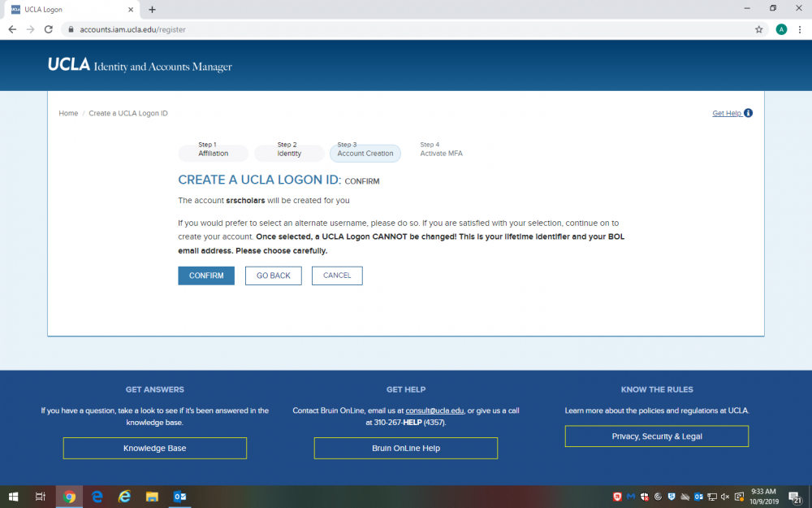812x508 pixels.
Task: Click the Malwarebytes tray icon
Action: tap(631, 497)
